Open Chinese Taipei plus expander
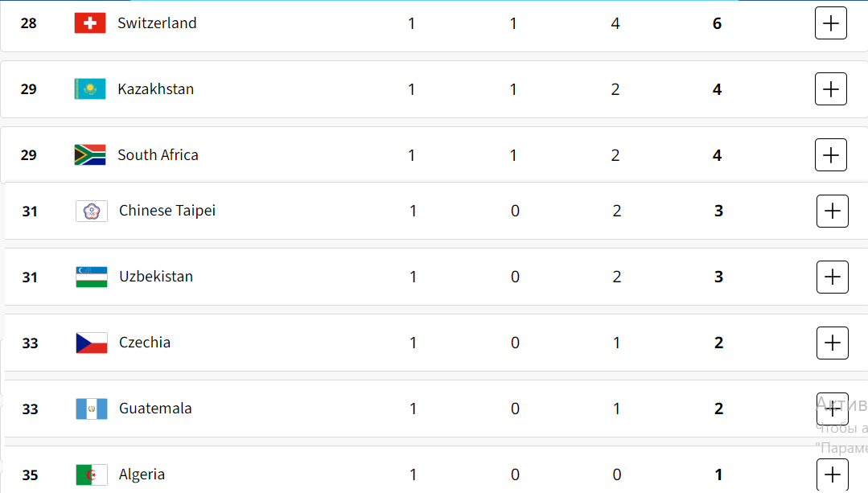This screenshot has width=868, height=493. pyautogui.click(x=832, y=211)
